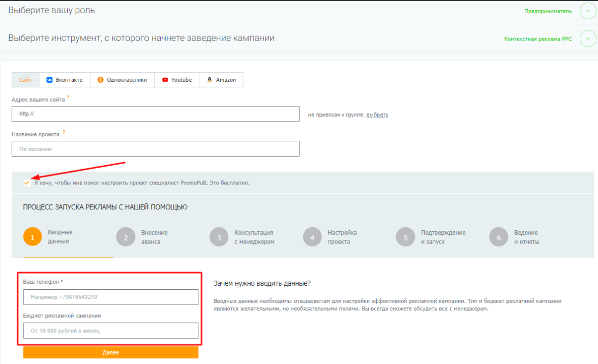Click step 6 circle 'Ведение и отчеты'
The height and width of the screenshot is (364, 598).
498,237
